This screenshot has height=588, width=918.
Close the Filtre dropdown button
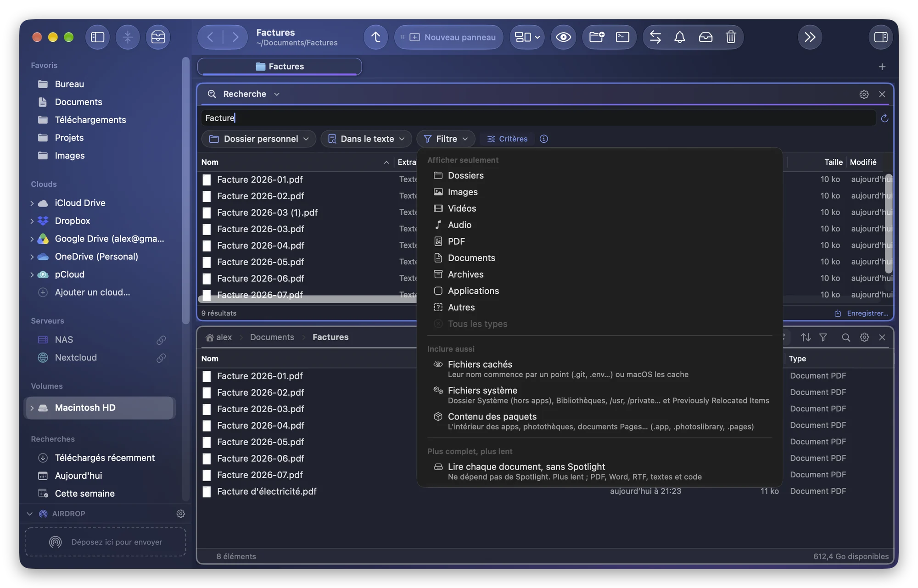click(446, 139)
